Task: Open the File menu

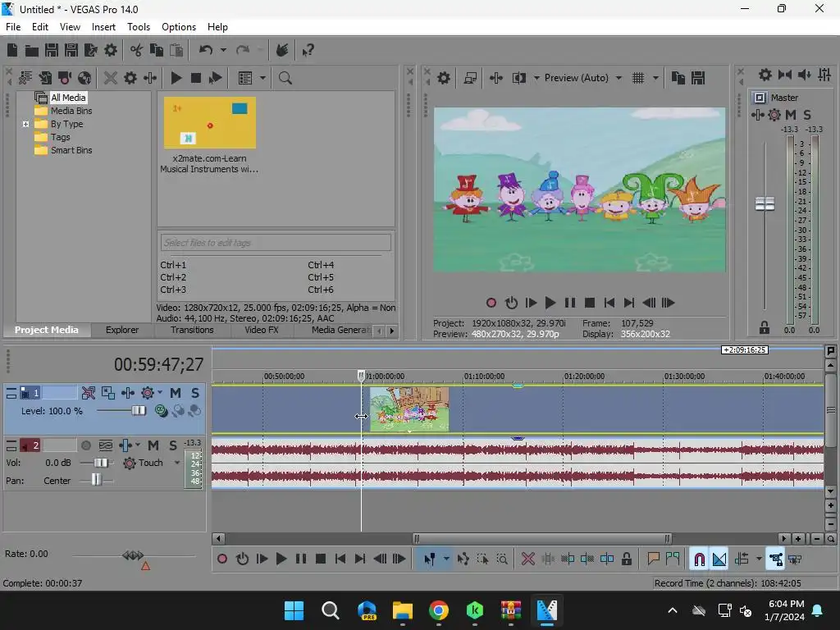Action: (13, 27)
